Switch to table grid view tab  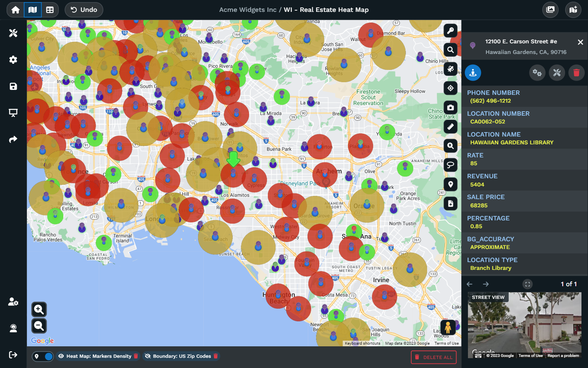50,10
